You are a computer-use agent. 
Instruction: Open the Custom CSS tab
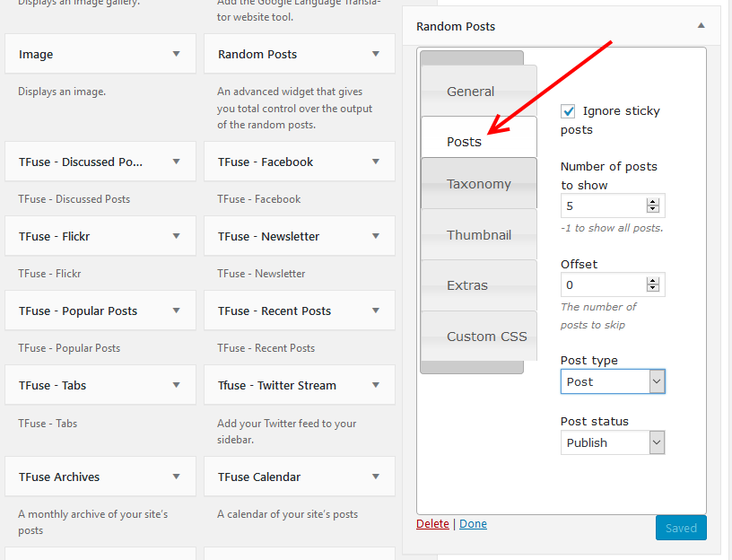click(x=486, y=336)
